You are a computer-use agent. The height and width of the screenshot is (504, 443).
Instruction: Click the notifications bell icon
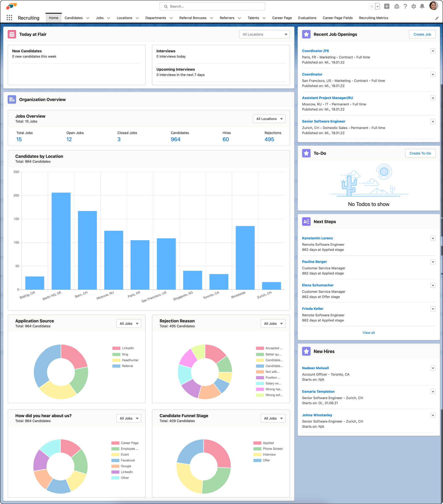[x=422, y=6]
